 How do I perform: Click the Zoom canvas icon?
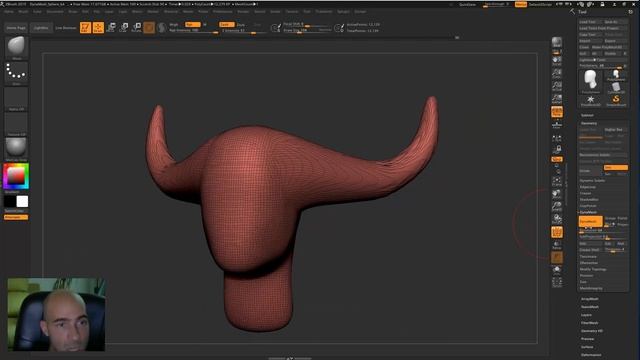(557, 74)
